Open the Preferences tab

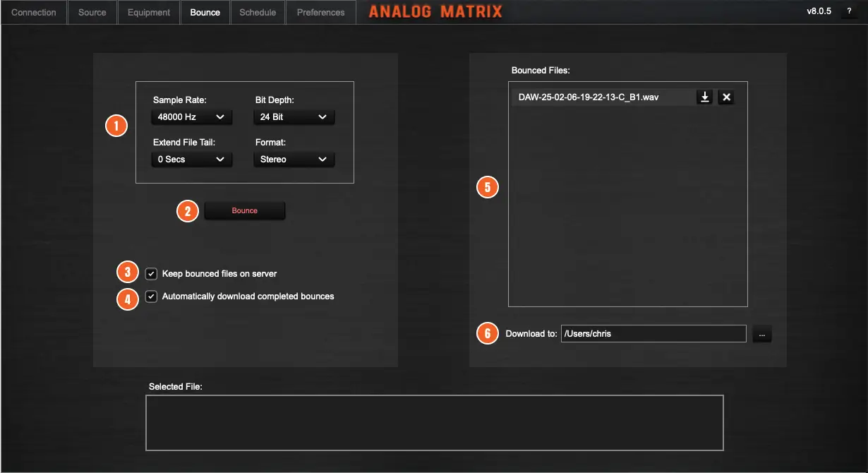click(x=321, y=13)
